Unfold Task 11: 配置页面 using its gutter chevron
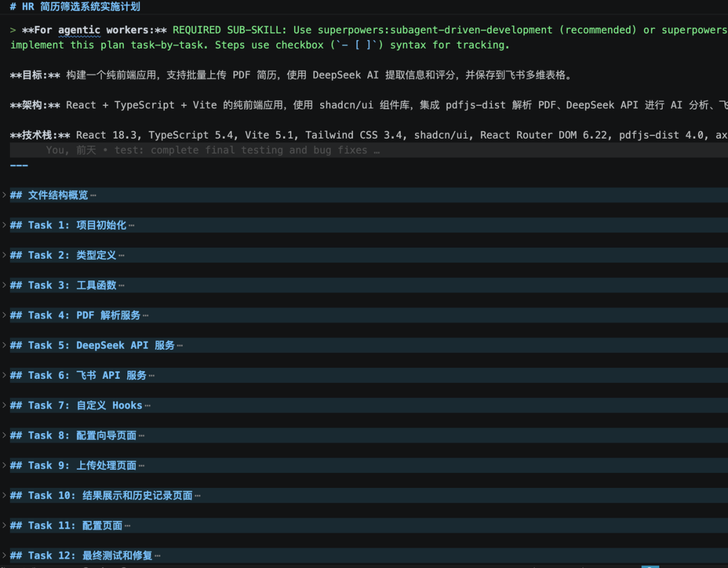 (4, 525)
